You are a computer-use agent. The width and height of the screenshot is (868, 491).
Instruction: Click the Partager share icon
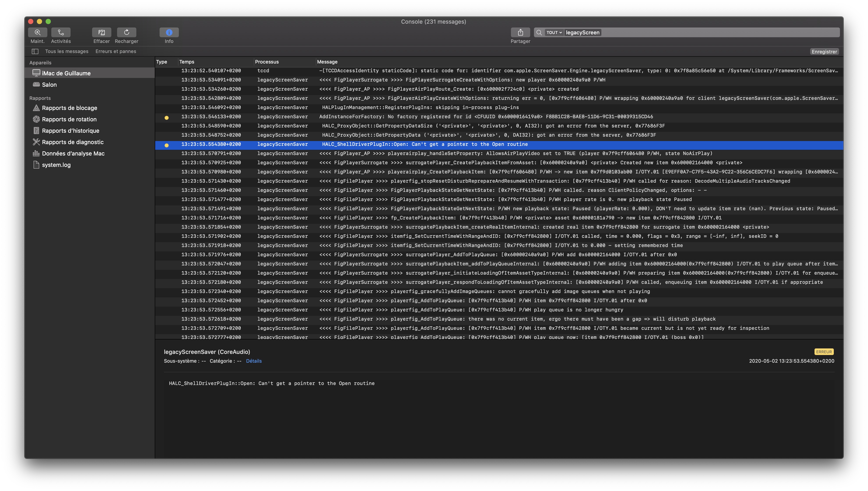click(x=520, y=32)
